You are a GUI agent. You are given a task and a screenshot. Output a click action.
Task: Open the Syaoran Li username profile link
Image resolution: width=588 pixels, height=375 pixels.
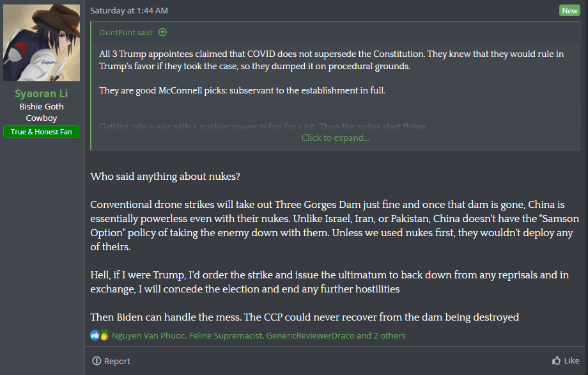(x=42, y=93)
